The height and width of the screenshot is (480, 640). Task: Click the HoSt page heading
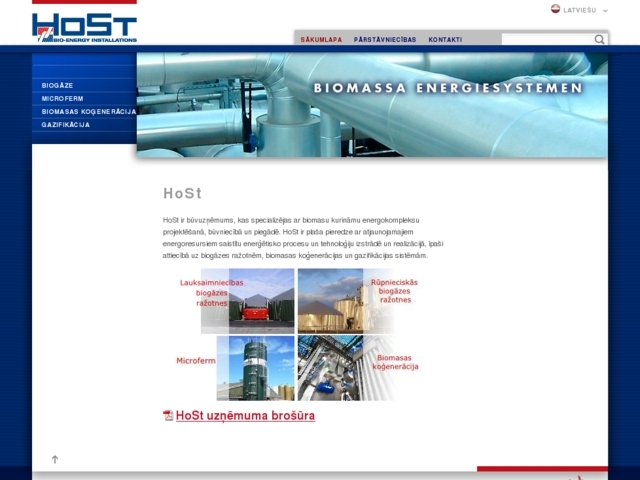[x=182, y=193]
